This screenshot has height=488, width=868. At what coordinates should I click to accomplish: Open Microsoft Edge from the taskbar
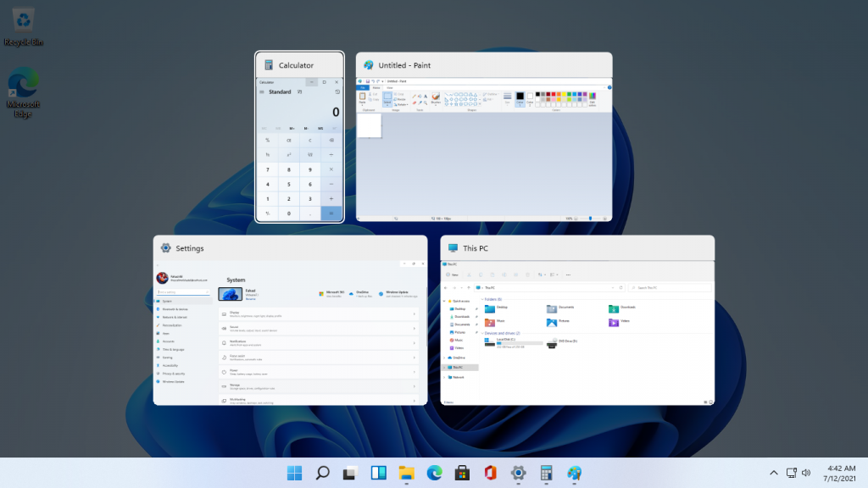433,474
